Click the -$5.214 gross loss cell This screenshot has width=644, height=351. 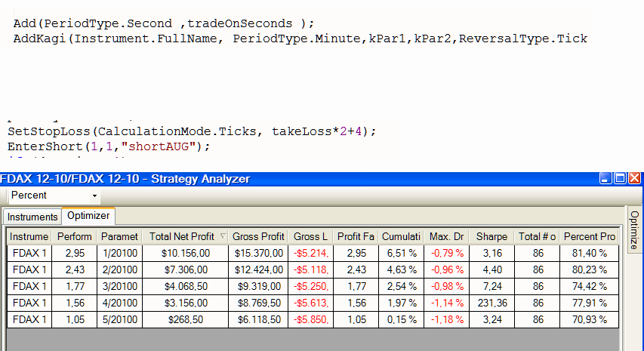[x=311, y=254]
